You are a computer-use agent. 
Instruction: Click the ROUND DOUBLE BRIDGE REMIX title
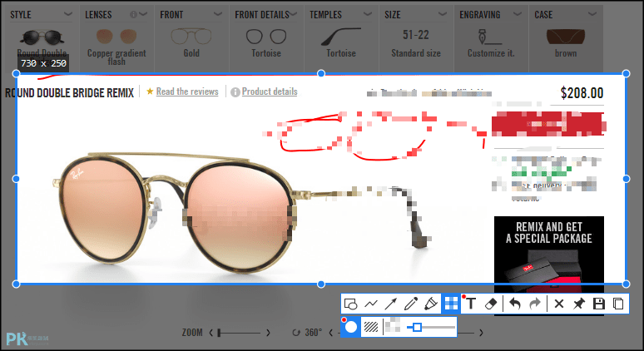(x=69, y=93)
